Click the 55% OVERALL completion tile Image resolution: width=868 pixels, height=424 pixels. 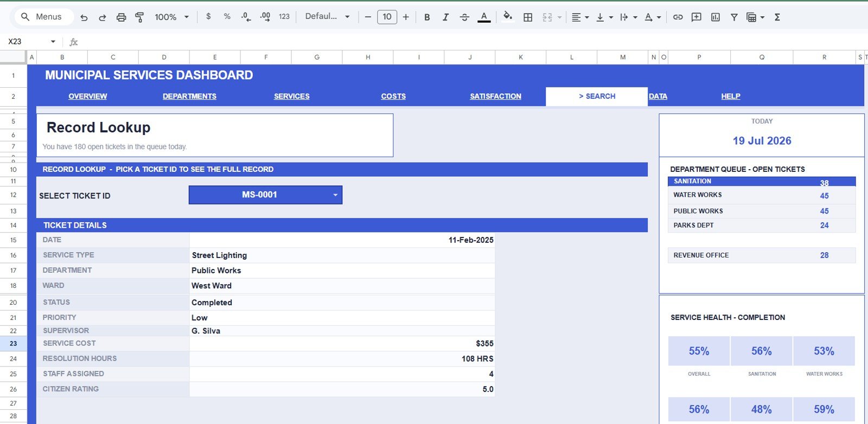pos(699,351)
